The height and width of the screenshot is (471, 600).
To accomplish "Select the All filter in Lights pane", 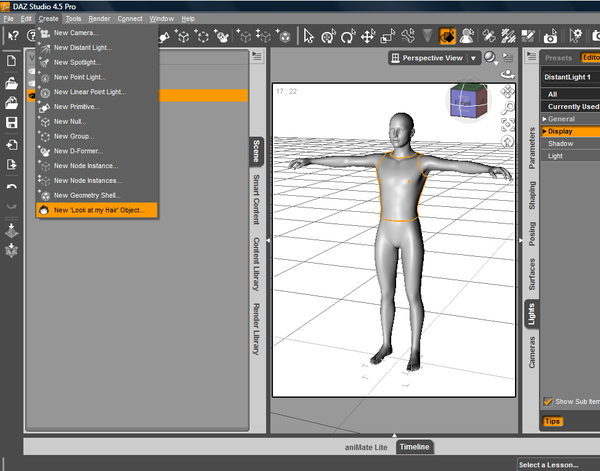I will click(570, 94).
